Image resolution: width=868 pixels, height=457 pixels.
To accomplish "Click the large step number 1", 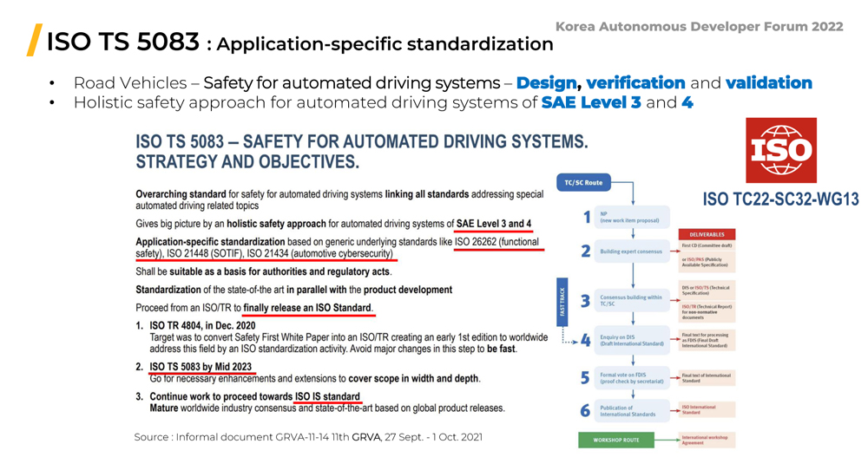I will (586, 217).
